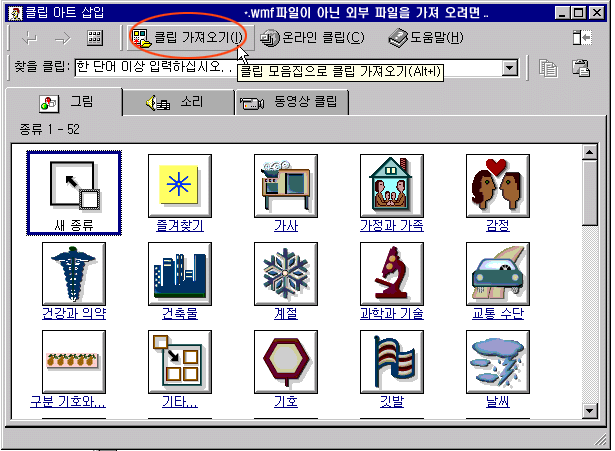Image resolution: width=615 pixels, height=451 pixels.
Task: Open the 도움말 help button
Action: tap(426, 38)
